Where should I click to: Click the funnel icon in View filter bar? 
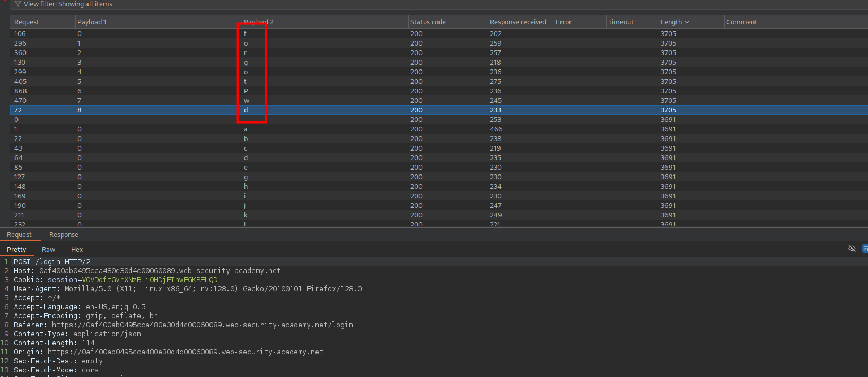(18, 4)
